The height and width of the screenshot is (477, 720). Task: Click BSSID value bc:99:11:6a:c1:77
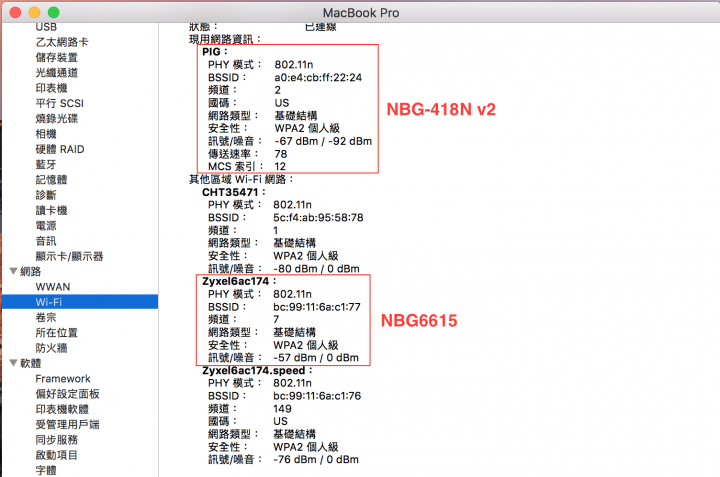[x=317, y=307]
